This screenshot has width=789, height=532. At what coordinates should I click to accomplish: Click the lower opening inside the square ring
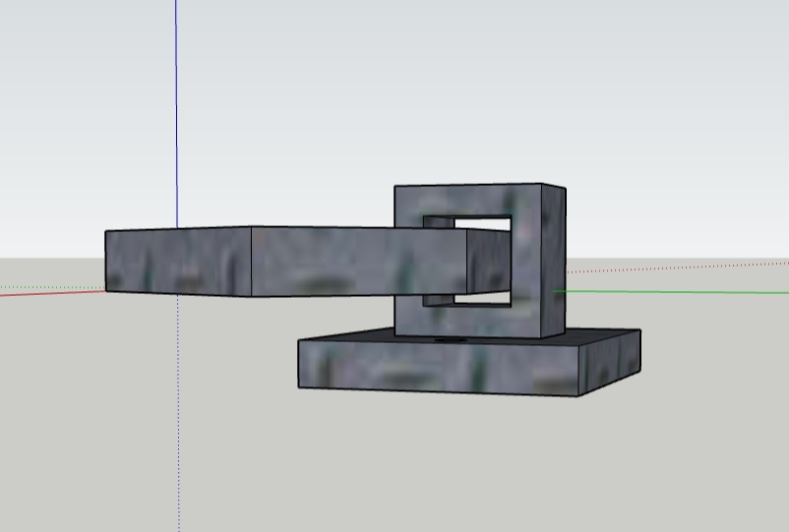tap(482, 298)
